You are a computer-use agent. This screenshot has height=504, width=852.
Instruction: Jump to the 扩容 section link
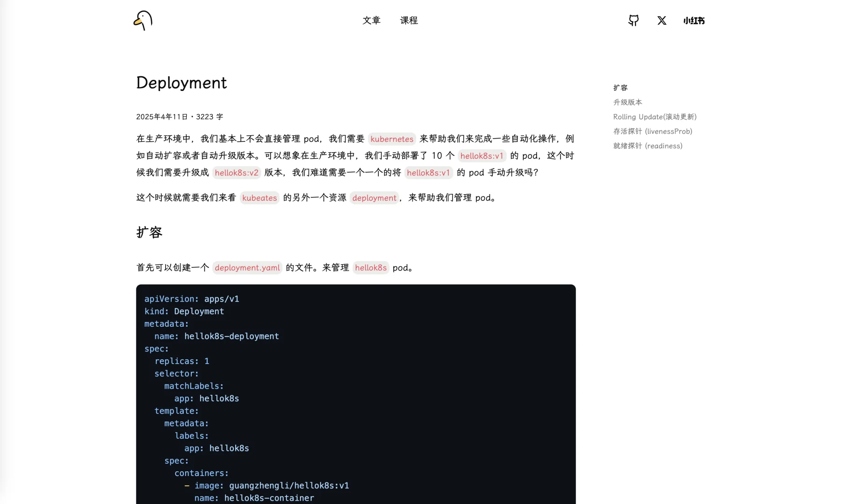tap(620, 87)
